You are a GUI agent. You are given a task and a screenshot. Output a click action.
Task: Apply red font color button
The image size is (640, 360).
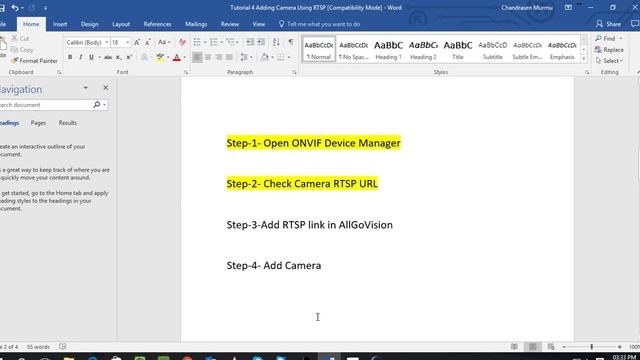point(177,57)
